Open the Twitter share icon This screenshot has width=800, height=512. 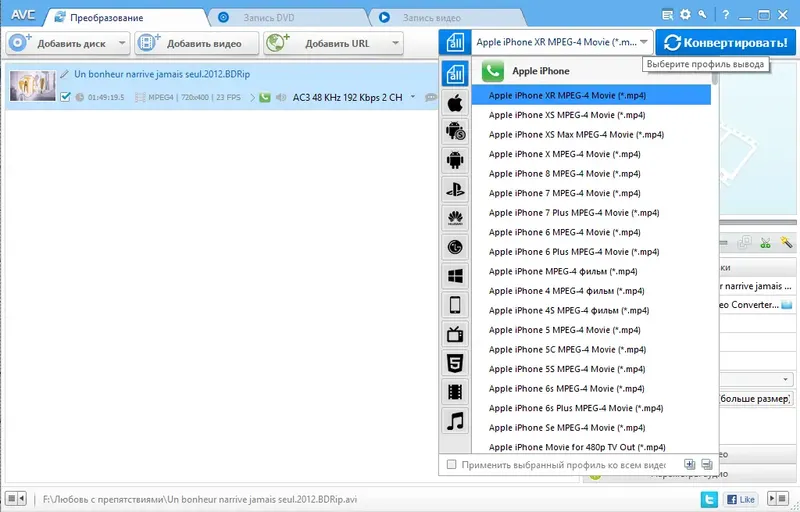[x=709, y=499]
